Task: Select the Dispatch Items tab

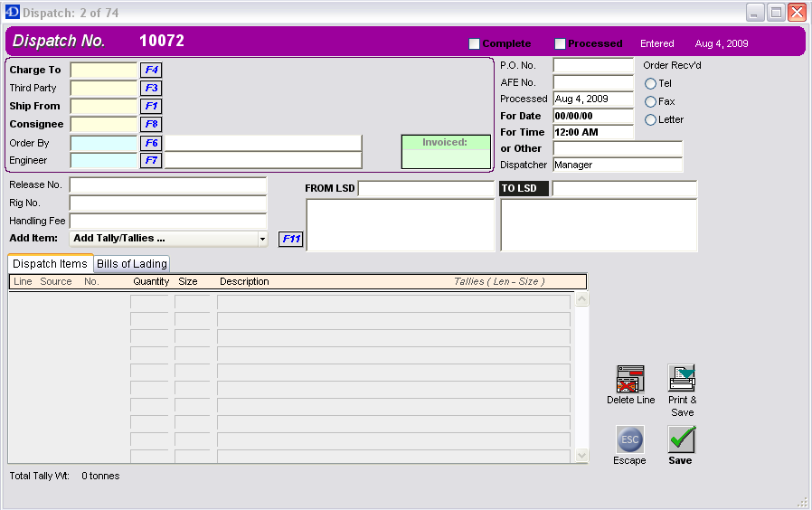Action: pyautogui.click(x=51, y=263)
